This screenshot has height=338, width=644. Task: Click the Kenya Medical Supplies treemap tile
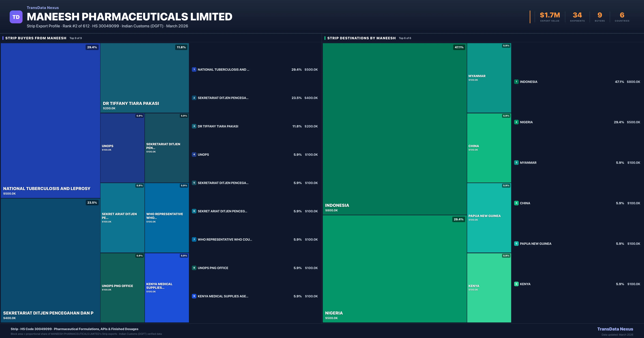pos(167,287)
